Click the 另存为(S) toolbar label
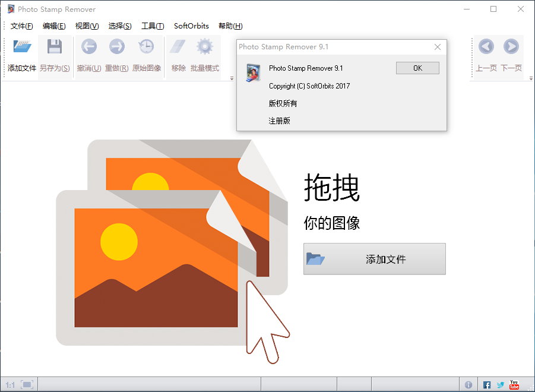The height and width of the screenshot is (392, 535). tap(55, 68)
